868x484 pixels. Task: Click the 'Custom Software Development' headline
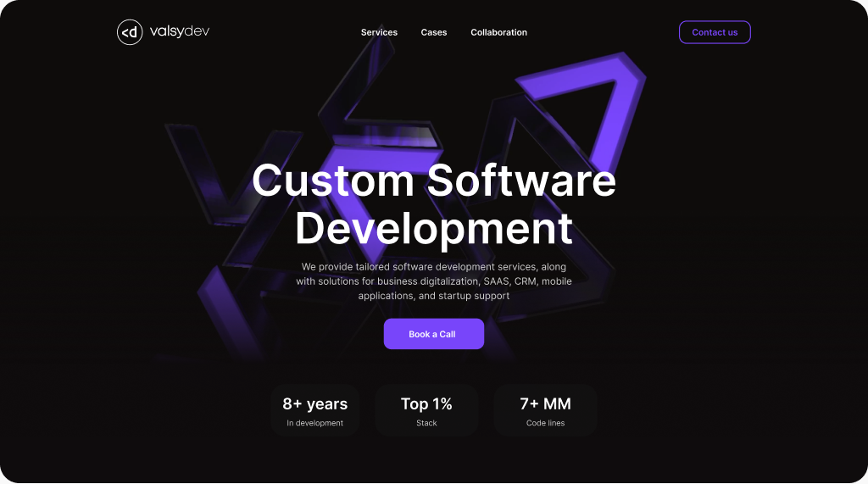tap(434, 203)
